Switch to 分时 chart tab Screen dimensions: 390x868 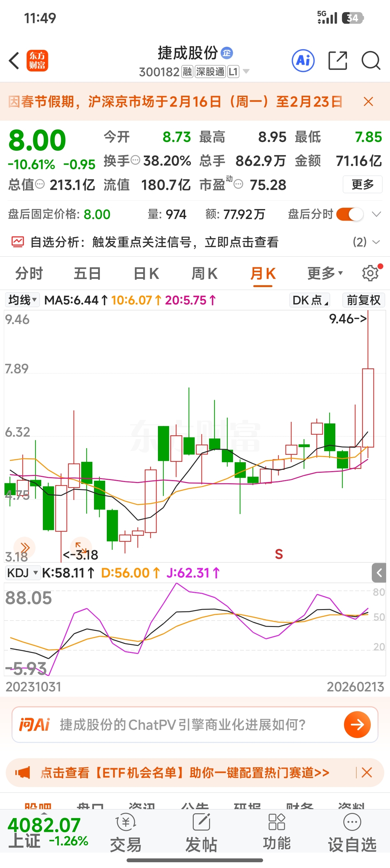(x=29, y=273)
